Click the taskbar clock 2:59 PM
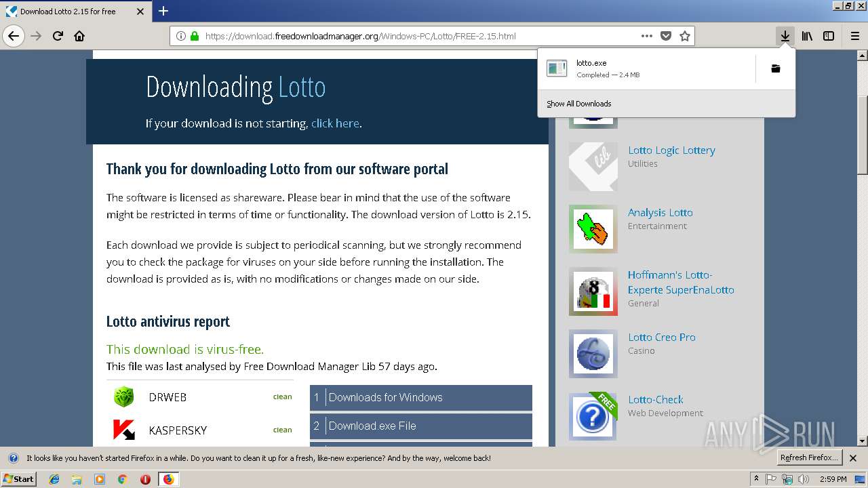This screenshot has height=488, width=868. (x=833, y=479)
